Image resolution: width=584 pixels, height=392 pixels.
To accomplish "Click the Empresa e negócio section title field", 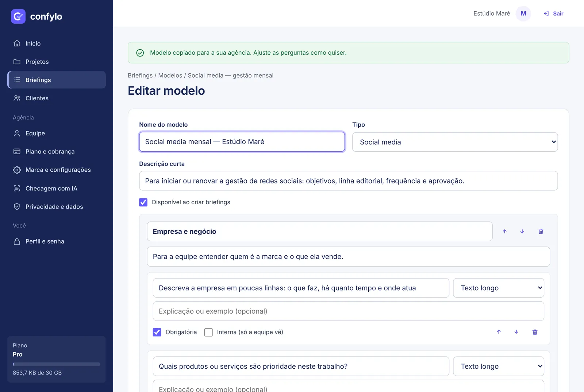I will click(320, 232).
